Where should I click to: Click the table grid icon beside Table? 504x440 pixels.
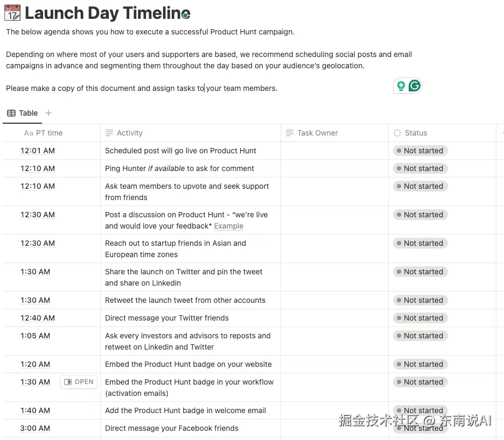point(11,113)
